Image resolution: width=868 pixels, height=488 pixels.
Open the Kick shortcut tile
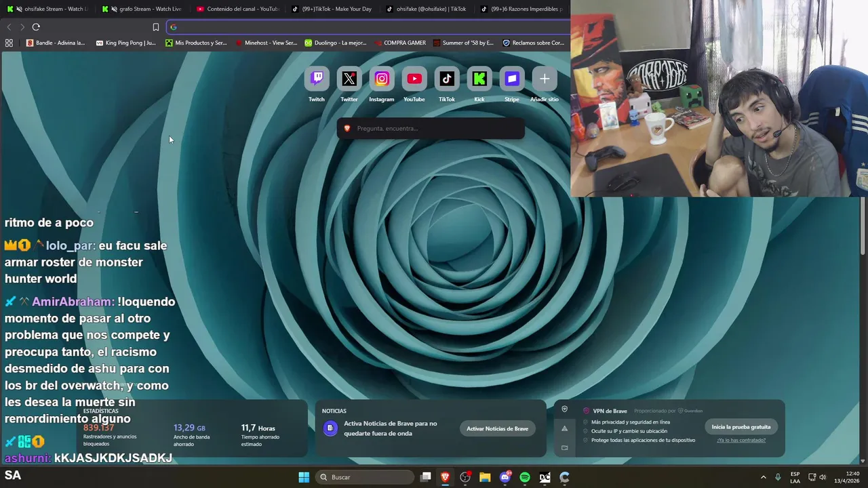pyautogui.click(x=479, y=79)
